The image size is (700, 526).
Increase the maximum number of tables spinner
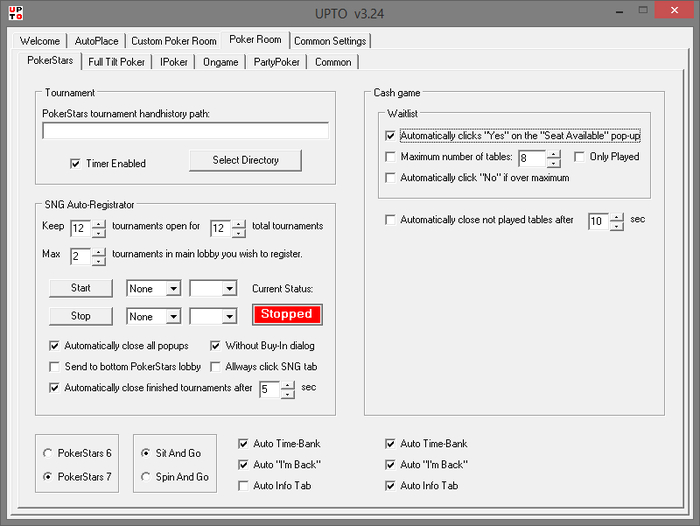(x=554, y=153)
